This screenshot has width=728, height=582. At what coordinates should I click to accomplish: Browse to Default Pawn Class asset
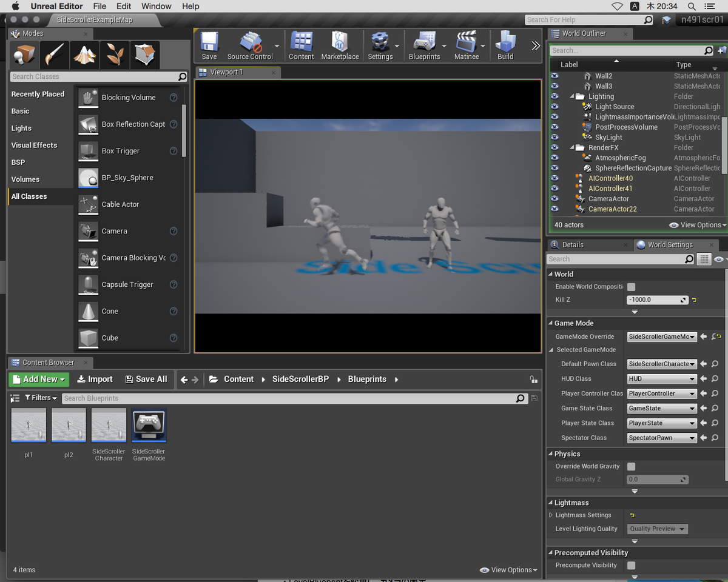coord(715,364)
